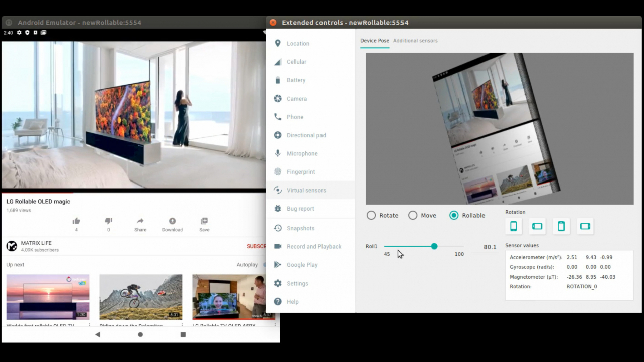Go to Snapshots in the sidebar

pyautogui.click(x=310, y=228)
